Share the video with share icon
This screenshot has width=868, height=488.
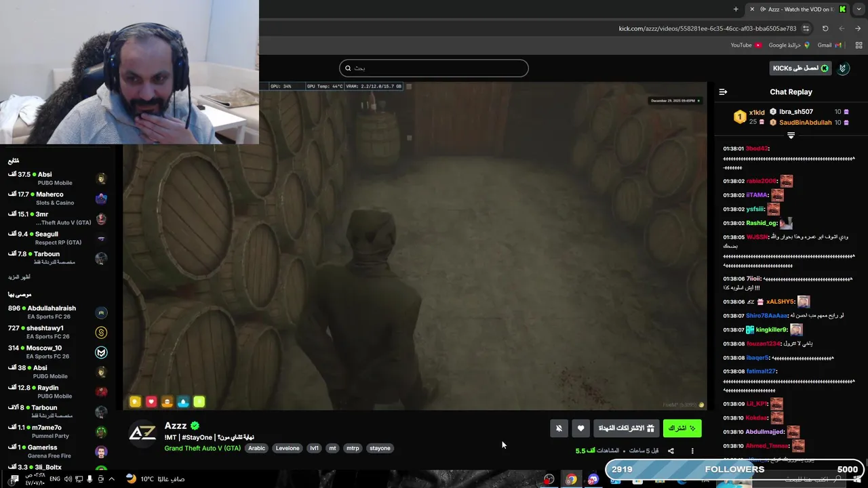[671, 451]
